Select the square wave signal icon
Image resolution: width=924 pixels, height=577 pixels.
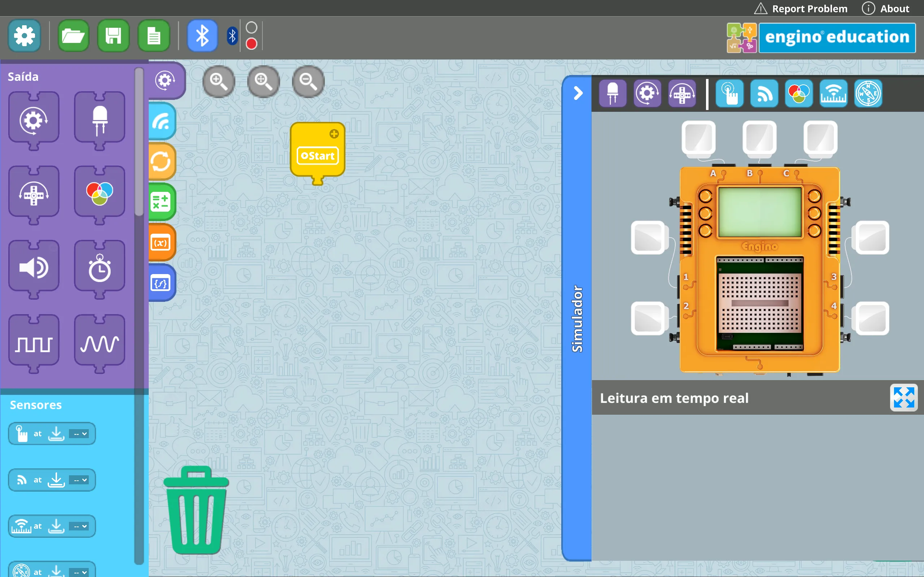click(x=34, y=344)
